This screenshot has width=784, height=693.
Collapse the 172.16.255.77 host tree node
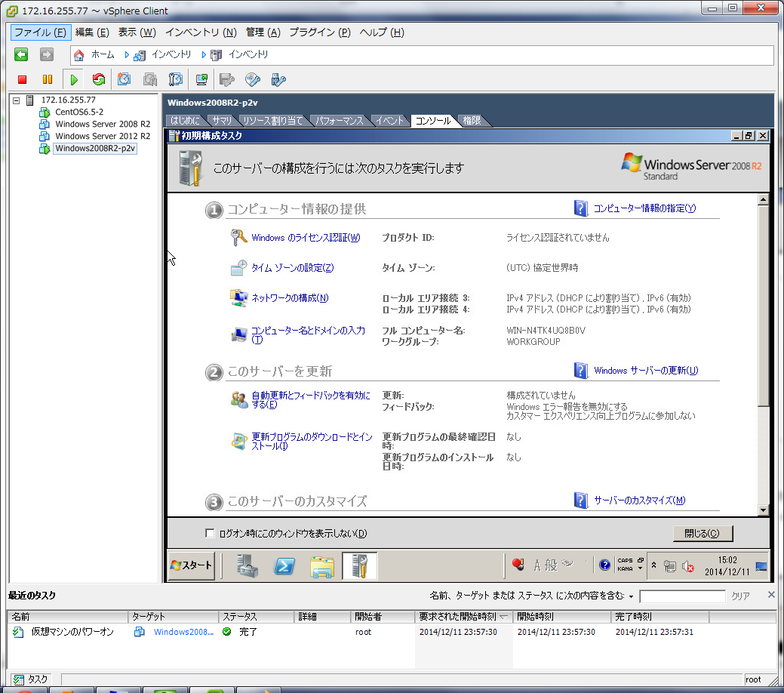click(16, 100)
